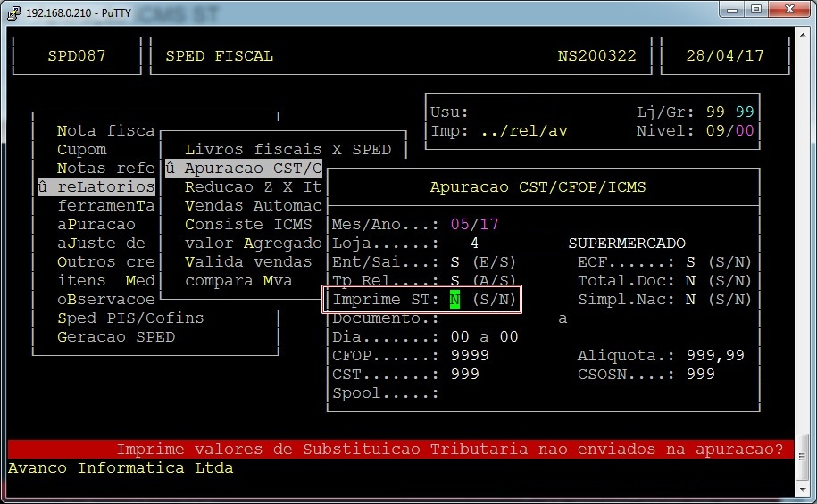Choose 'Geracao SPED' in main menu
The width and height of the screenshot is (817, 504).
pyautogui.click(x=116, y=337)
